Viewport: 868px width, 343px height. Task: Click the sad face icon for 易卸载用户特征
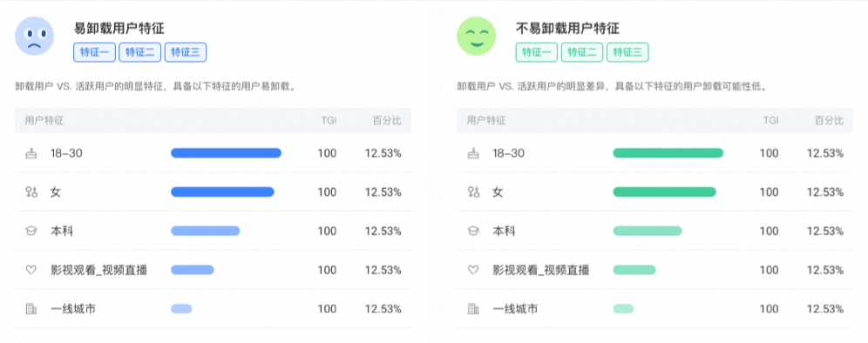pyautogui.click(x=34, y=36)
